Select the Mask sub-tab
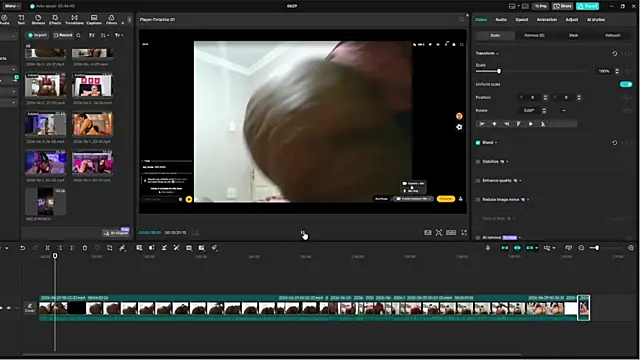This screenshot has height=360, width=640. [573, 36]
